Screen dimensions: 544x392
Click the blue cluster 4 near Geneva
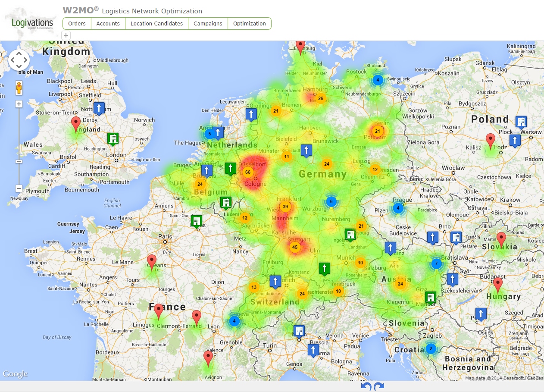coord(234,321)
